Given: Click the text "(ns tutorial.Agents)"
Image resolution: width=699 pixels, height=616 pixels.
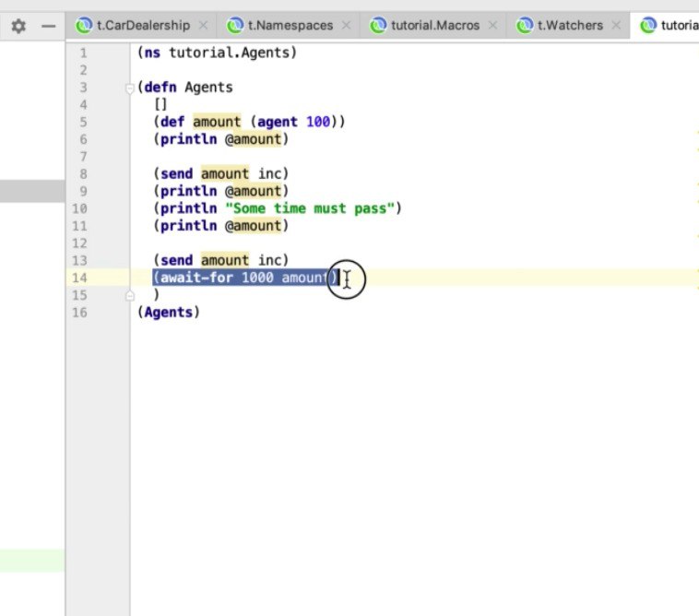Looking at the screenshot, I should click(217, 53).
